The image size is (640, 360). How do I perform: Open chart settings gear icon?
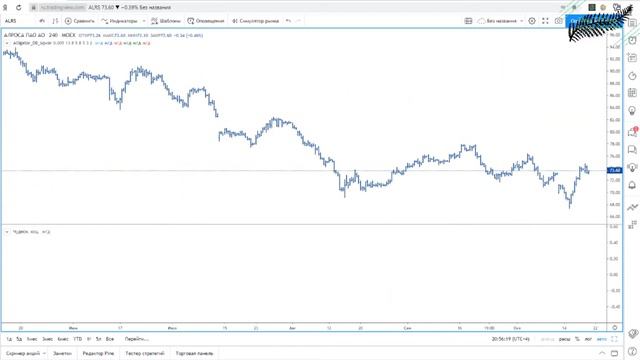pos(532,21)
